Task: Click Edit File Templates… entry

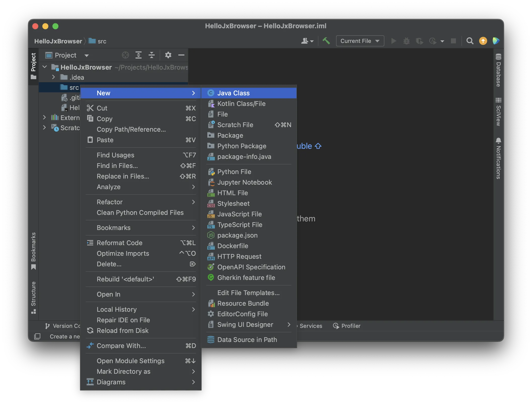Action: pyautogui.click(x=249, y=293)
